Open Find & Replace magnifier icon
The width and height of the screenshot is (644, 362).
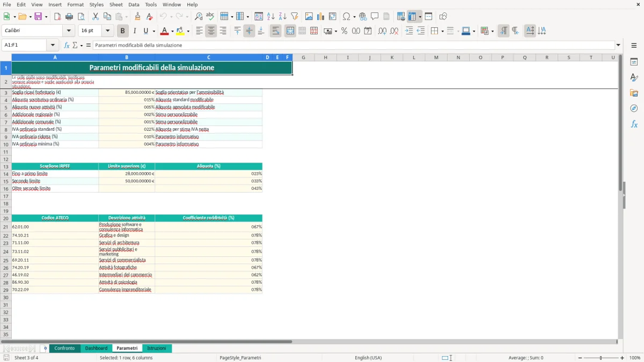coord(199,17)
